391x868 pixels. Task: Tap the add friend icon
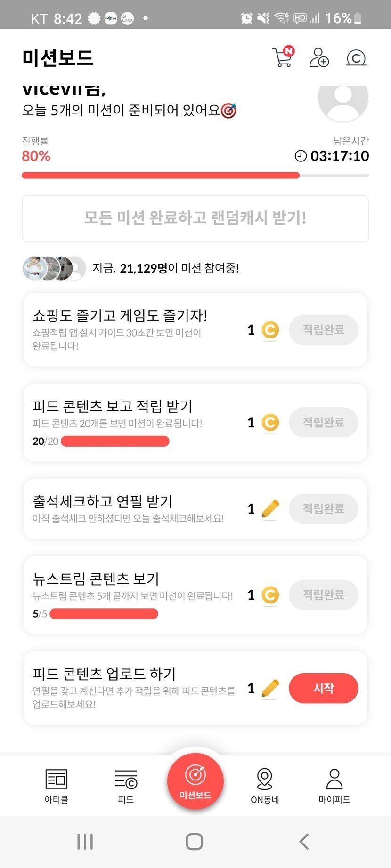[319, 58]
